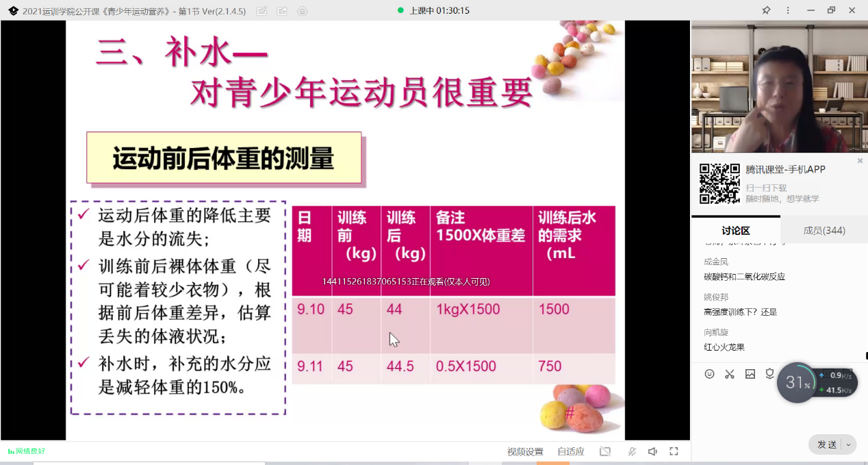Close the 腾讯课堂 APP QR banner
Viewport: 868px width, 465px height.
860,161
